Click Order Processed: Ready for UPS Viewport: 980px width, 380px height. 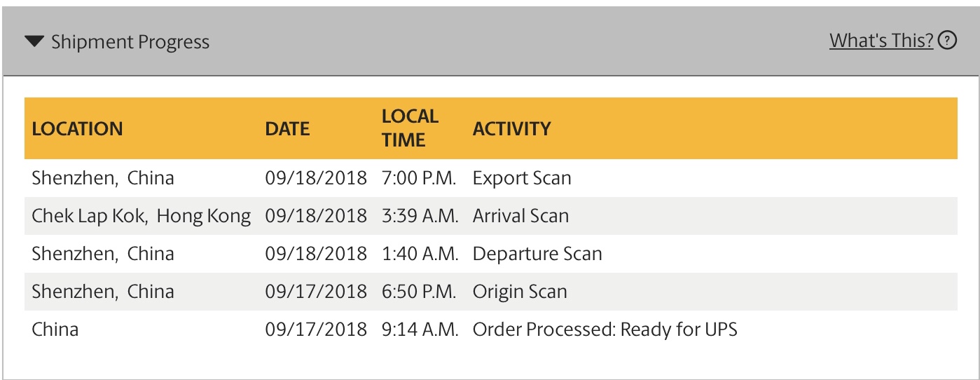tap(605, 330)
